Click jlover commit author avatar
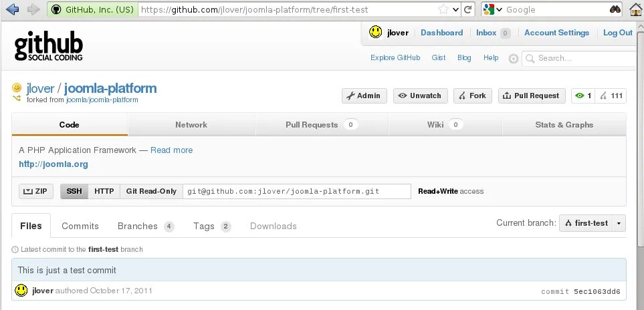This screenshot has width=644, height=310. [x=21, y=291]
